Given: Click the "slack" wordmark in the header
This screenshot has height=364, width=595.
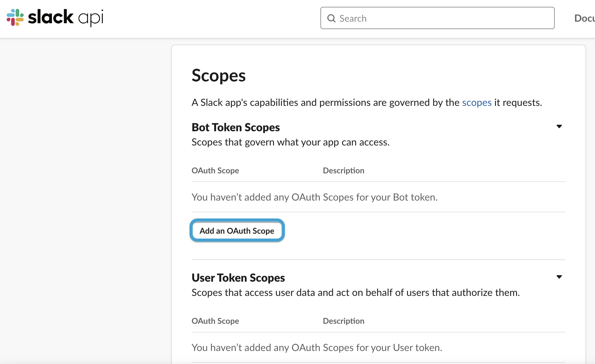Looking at the screenshot, I should 51,17.
